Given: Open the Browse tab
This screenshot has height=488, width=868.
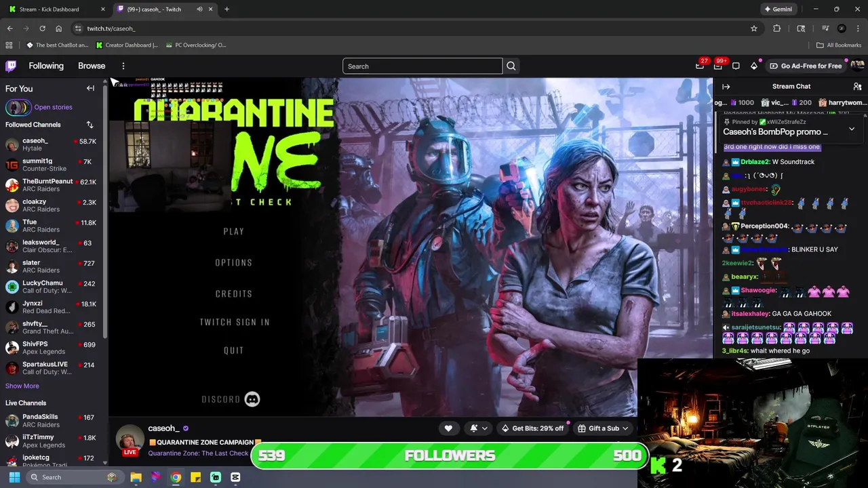Looking at the screenshot, I should (x=92, y=66).
